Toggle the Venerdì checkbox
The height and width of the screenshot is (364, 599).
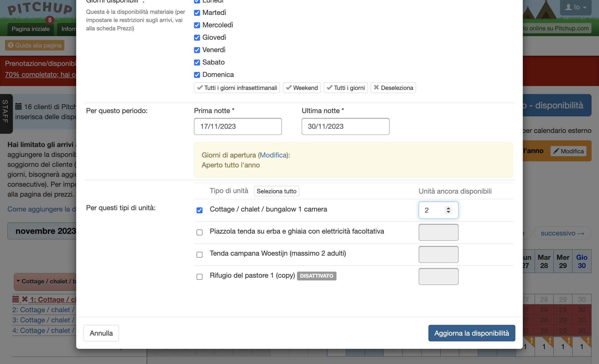click(197, 50)
